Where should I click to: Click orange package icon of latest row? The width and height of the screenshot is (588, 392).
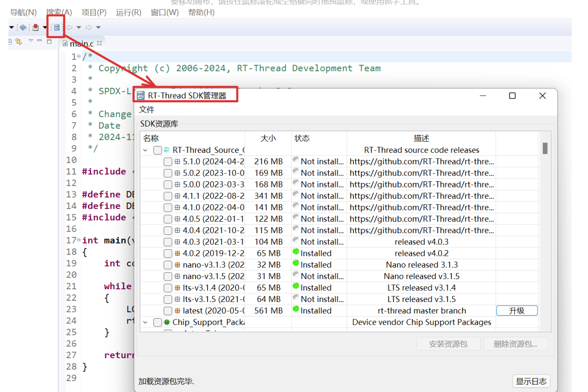point(178,310)
